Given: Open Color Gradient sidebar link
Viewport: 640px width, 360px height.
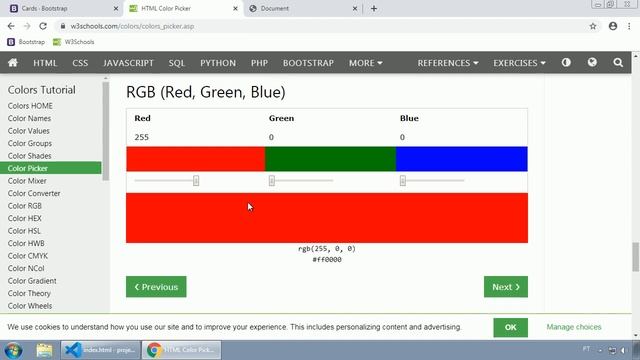Looking at the screenshot, I should point(32,281).
